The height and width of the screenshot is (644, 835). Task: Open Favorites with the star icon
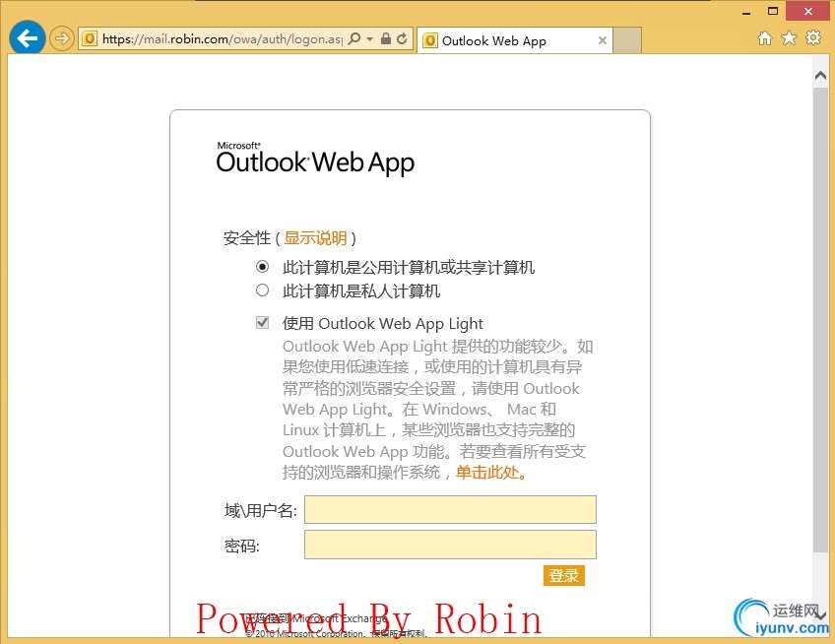coord(789,38)
